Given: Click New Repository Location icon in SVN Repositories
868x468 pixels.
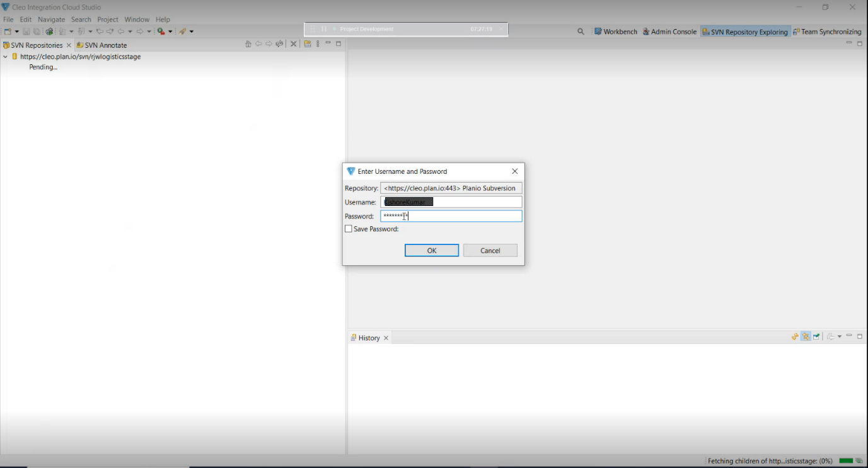Looking at the screenshot, I should pyautogui.click(x=308, y=44).
